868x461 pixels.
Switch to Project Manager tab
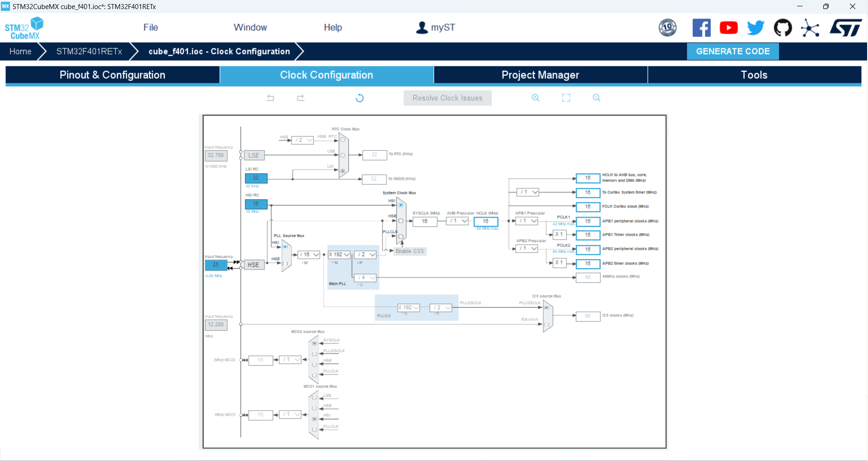click(x=541, y=75)
